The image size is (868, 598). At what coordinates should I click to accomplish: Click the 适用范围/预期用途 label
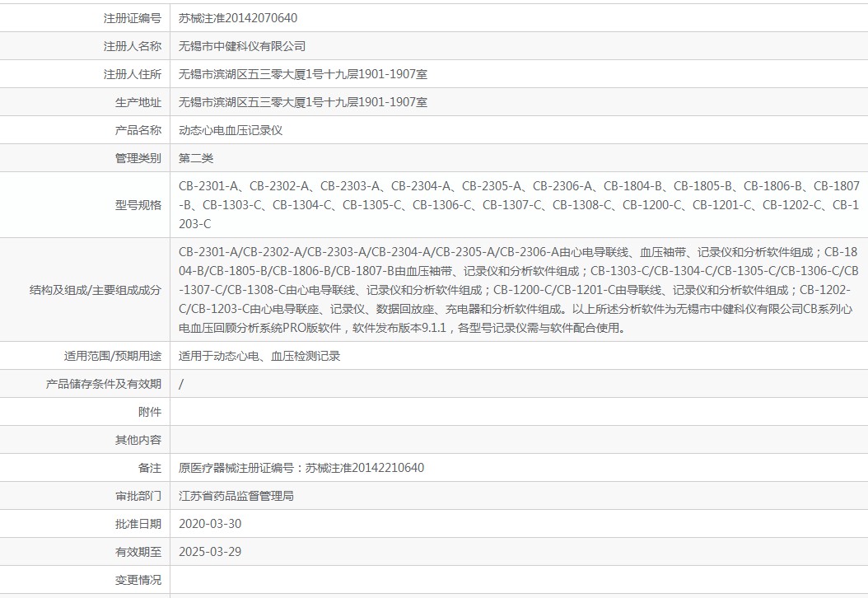[x=112, y=356]
